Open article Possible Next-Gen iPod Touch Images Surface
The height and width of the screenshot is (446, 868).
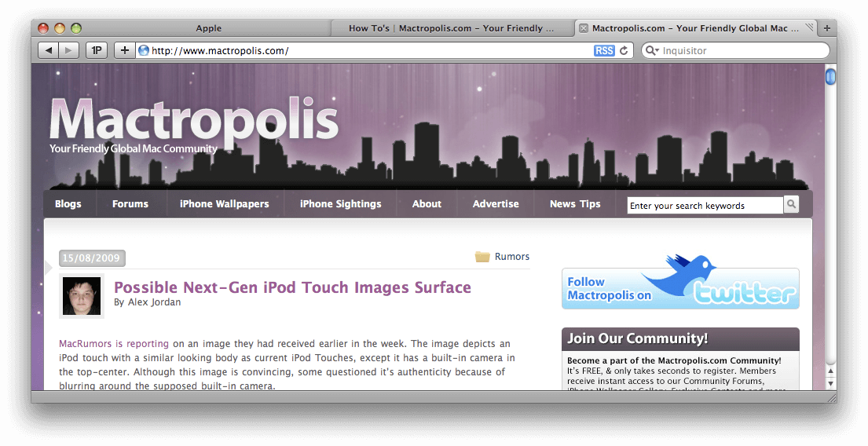[292, 287]
